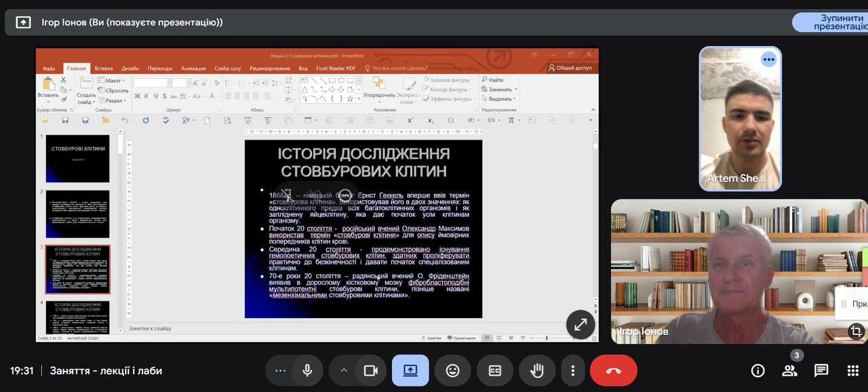Open options on Artem's video tile
The width and height of the screenshot is (868, 392).
[768, 60]
